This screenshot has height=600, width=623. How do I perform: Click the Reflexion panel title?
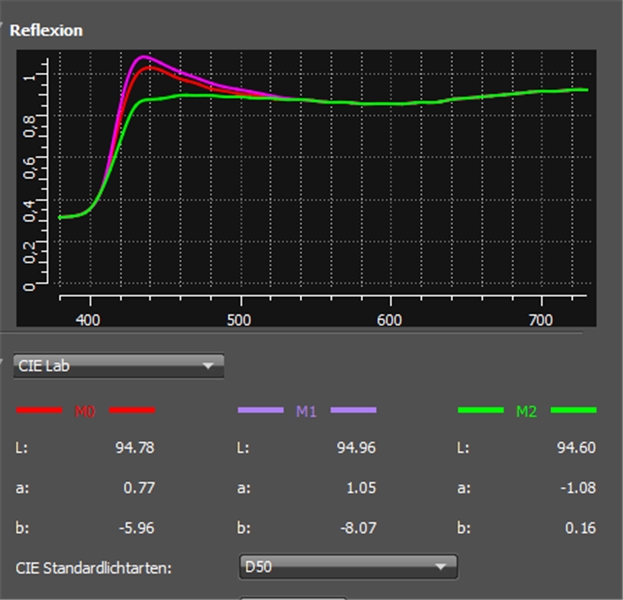tap(46, 30)
